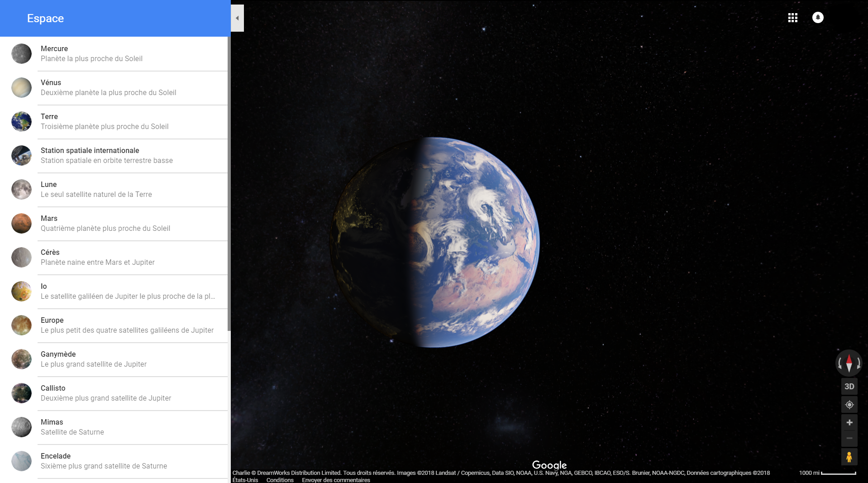This screenshot has height=483, width=868.
Task: Open the notifications bell
Action: pyautogui.click(x=818, y=18)
